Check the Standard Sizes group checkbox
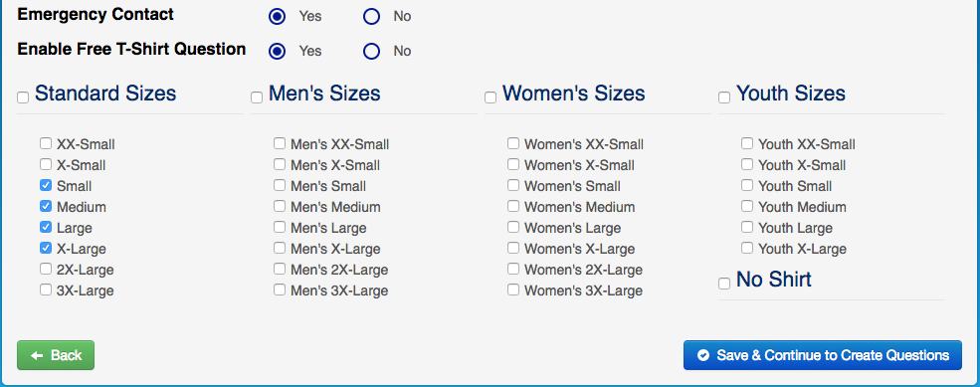Screen dimensions: 980x387 point(23,97)
